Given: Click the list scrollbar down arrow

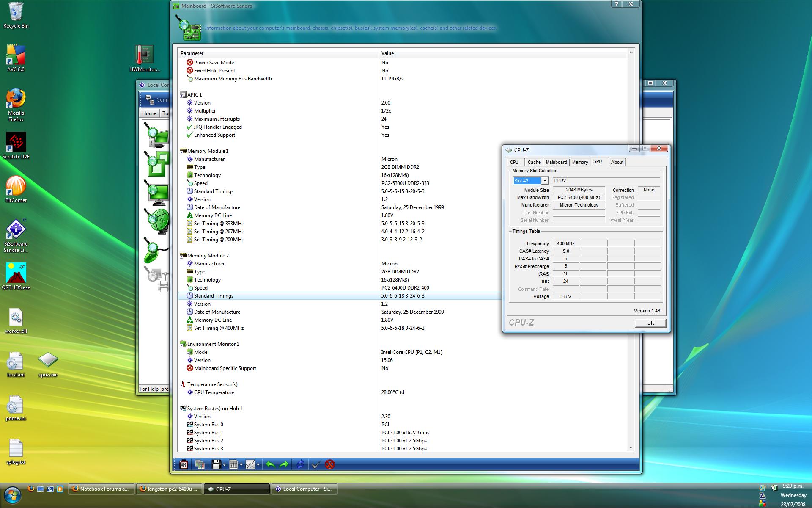Looking at the screenshot, I should pyautogui.click(x=631, y=447).
